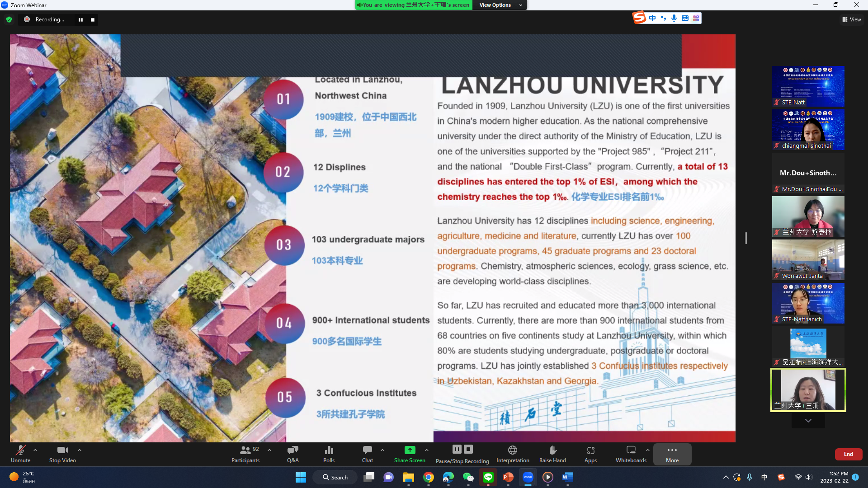Image resolution: width=868 pixels, height=488 pixels.
Task: Show hidden system tray icons
Action: point(726,477)
